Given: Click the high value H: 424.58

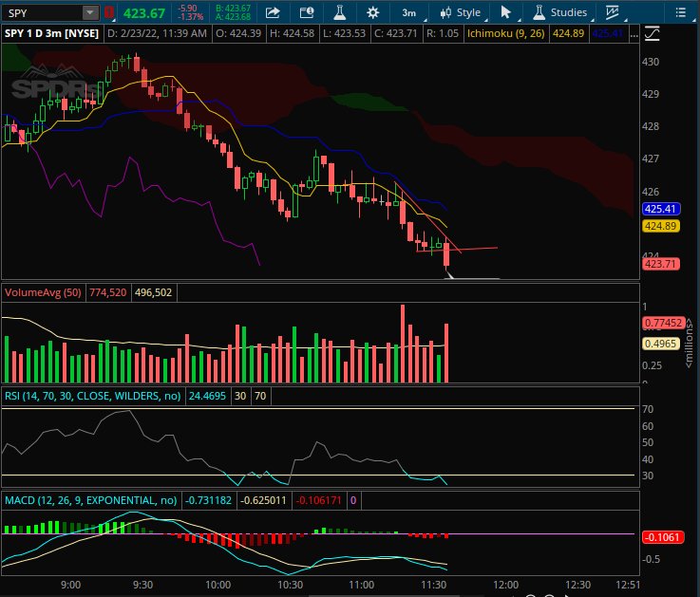Looking at the screenshot, I should coord(292,33).
